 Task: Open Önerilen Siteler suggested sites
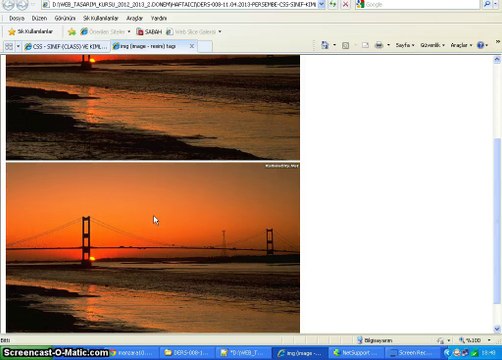pos(103,32)
